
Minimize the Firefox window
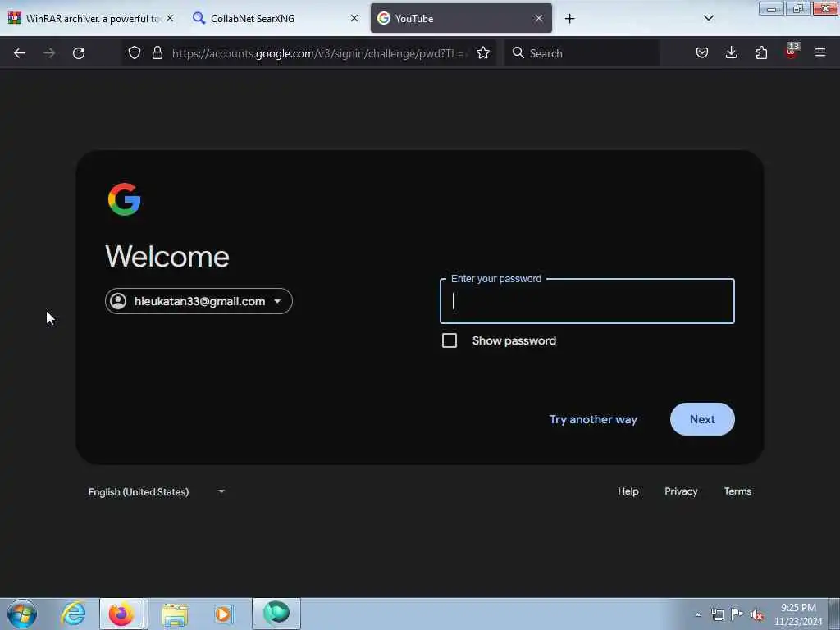(771, 9)
